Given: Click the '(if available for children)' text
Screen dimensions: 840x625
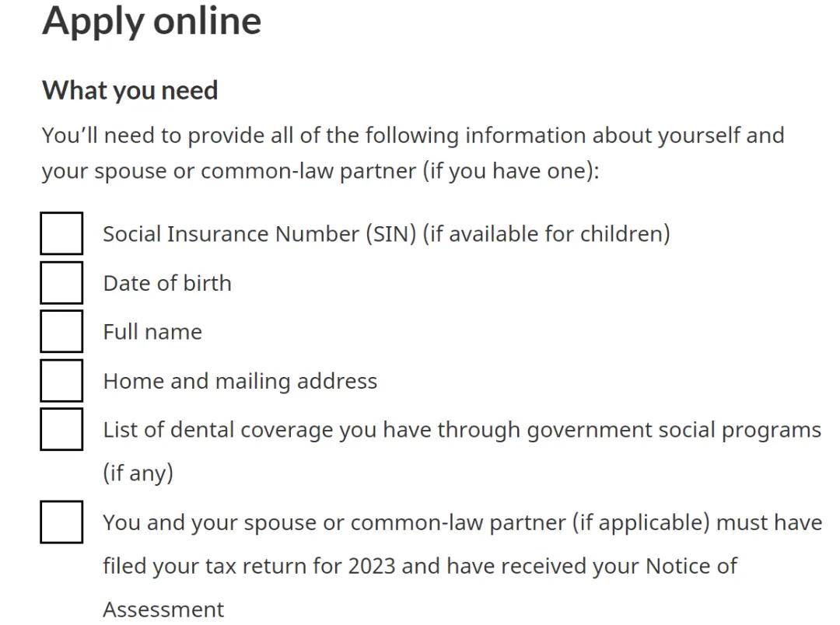Looking at the screenshot, I should [547, 234].
